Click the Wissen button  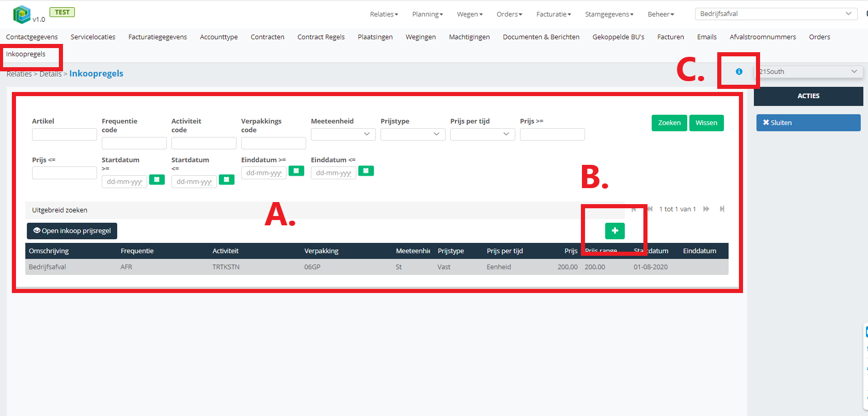[706, 122]
